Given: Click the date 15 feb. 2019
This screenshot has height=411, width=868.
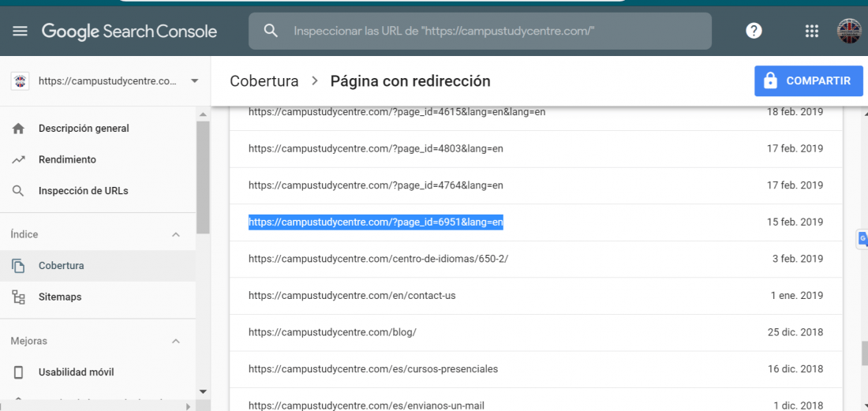Looking at the screenshot, I should point(795,222).
